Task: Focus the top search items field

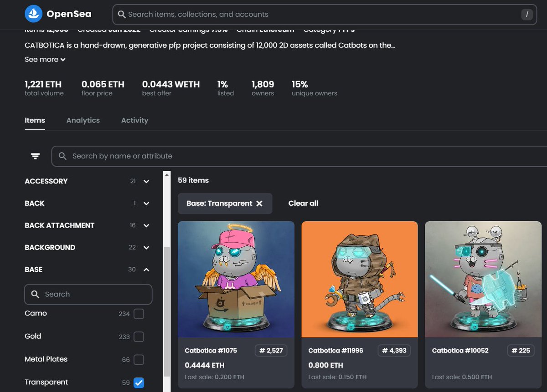Action: click(x=325, y=15)
